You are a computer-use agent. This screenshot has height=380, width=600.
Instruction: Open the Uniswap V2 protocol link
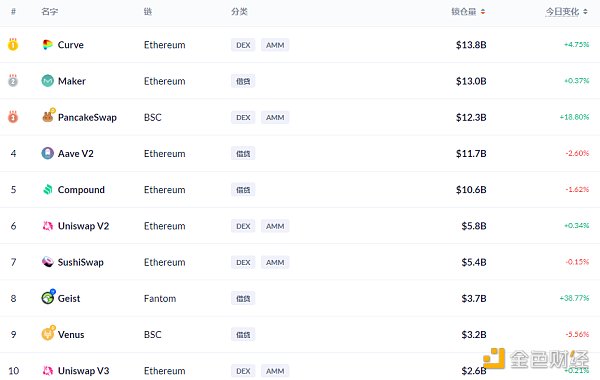[x=83, y=226]
